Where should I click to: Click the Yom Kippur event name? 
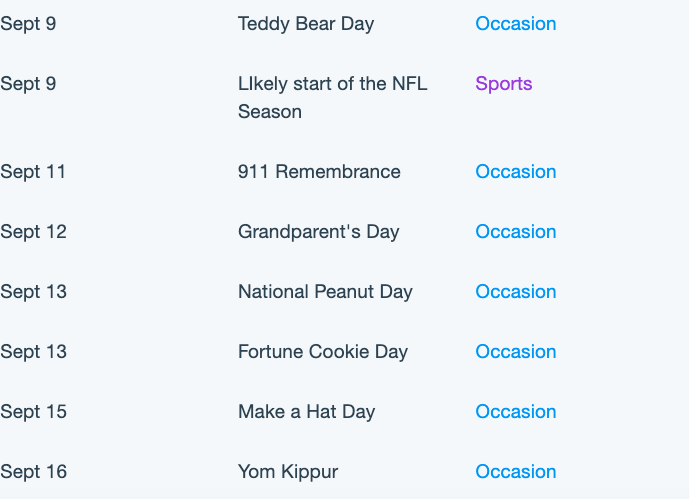pyautogui.click(x=288, y=472)
